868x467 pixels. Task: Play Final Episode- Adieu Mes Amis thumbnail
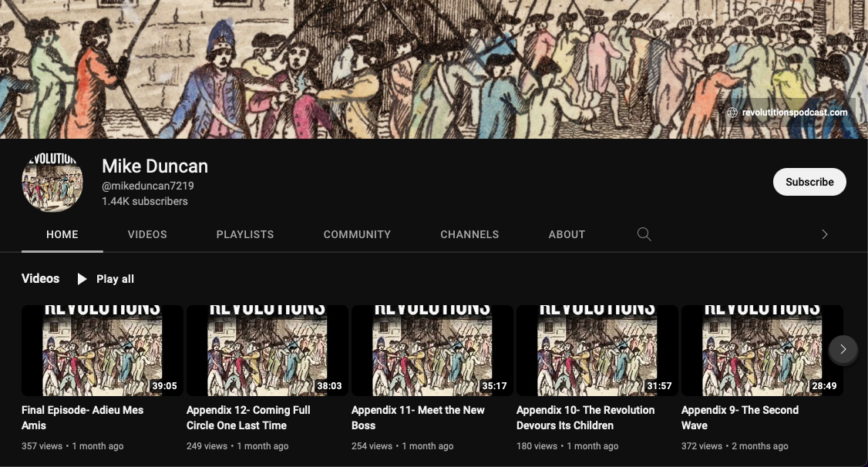tap(102, 350)
